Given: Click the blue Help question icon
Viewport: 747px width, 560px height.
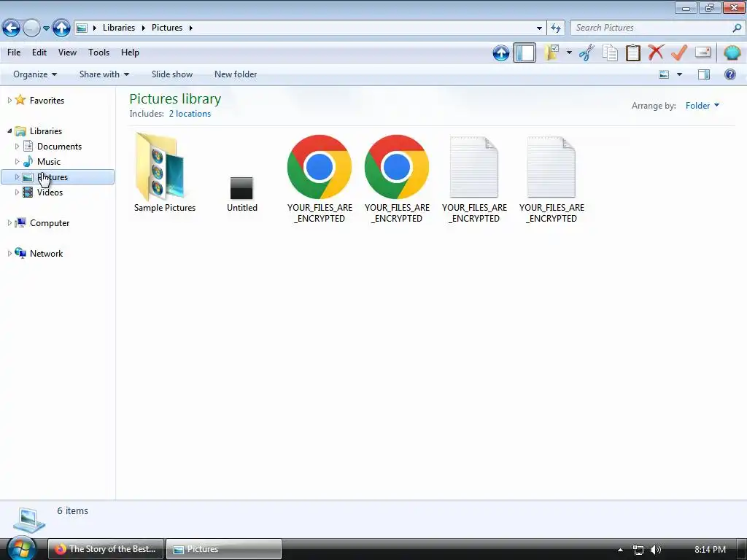Looking at the screenshot, I should (x=729, y=74).
